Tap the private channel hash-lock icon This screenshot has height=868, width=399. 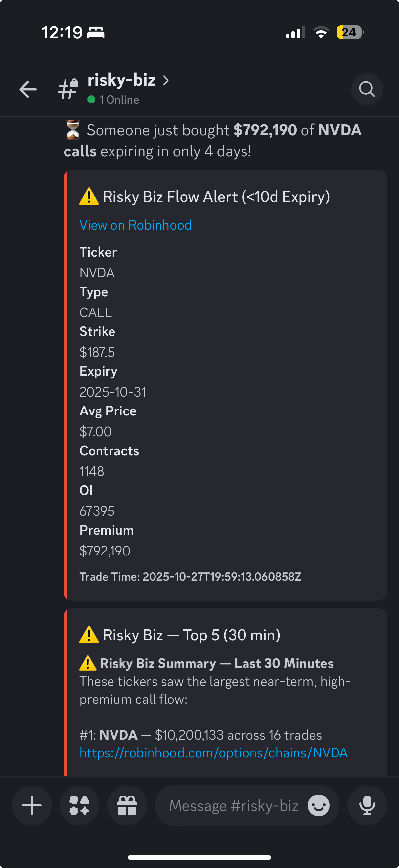(x=68, y=89)
